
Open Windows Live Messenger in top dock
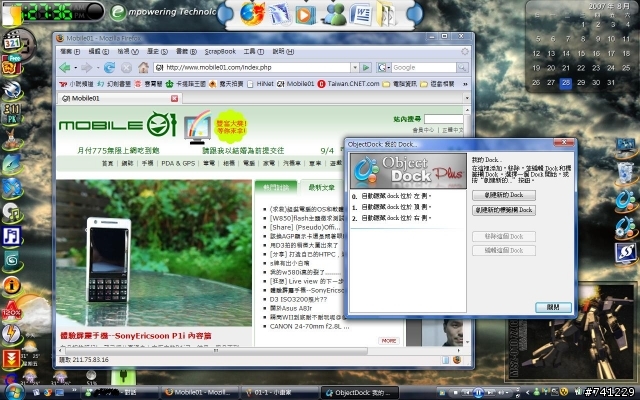(333, 14)
